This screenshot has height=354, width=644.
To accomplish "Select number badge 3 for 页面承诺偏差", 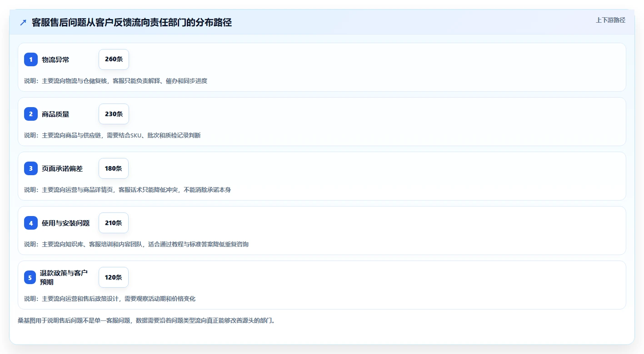I will point(31,168).
